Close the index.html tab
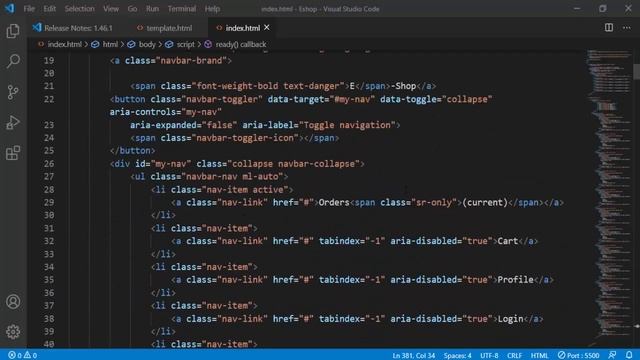This screenshot has height=360, width=640. click(x=267, y=27)
